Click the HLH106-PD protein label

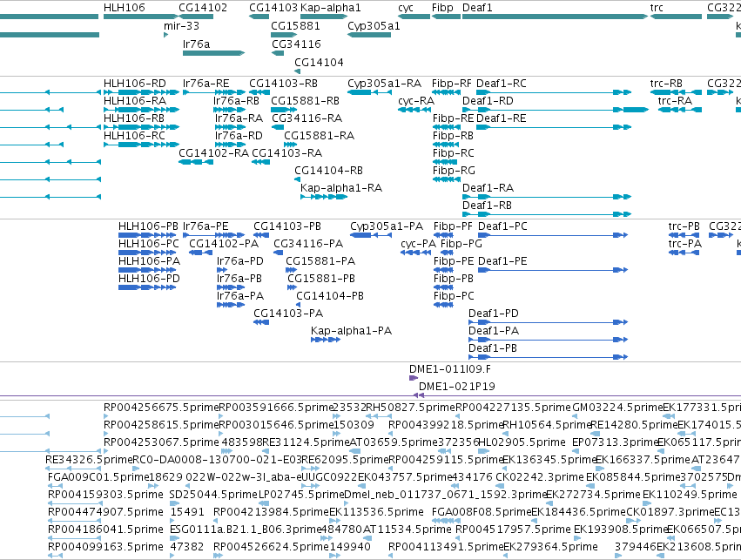tap(150, 279)
